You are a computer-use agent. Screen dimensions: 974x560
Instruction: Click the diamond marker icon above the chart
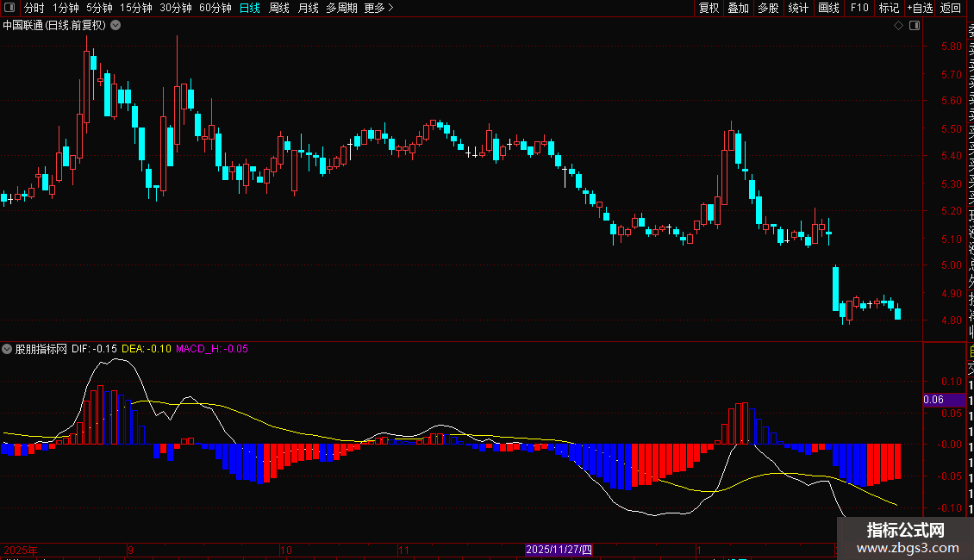[x=898, y=26]
